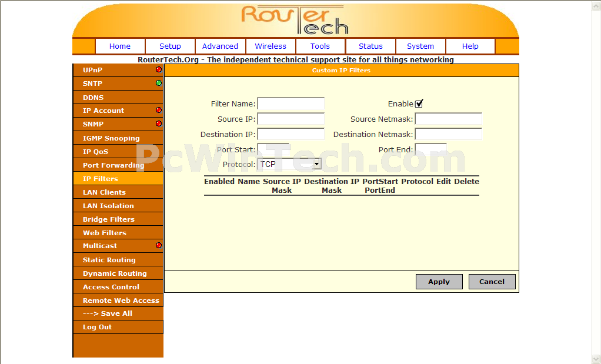The height and width of the screenshot is (364, 601).
Task: Select DDNS in the sidebar
Action: click(118, 98)
